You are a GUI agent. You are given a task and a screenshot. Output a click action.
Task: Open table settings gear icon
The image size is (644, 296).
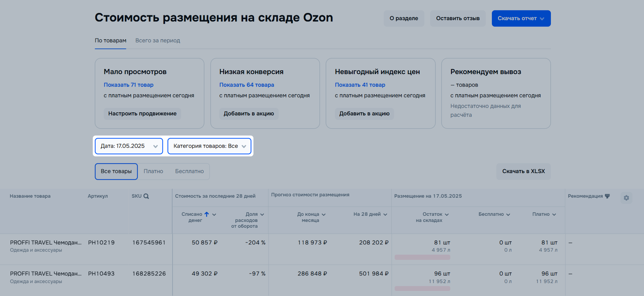pos(626,198)
